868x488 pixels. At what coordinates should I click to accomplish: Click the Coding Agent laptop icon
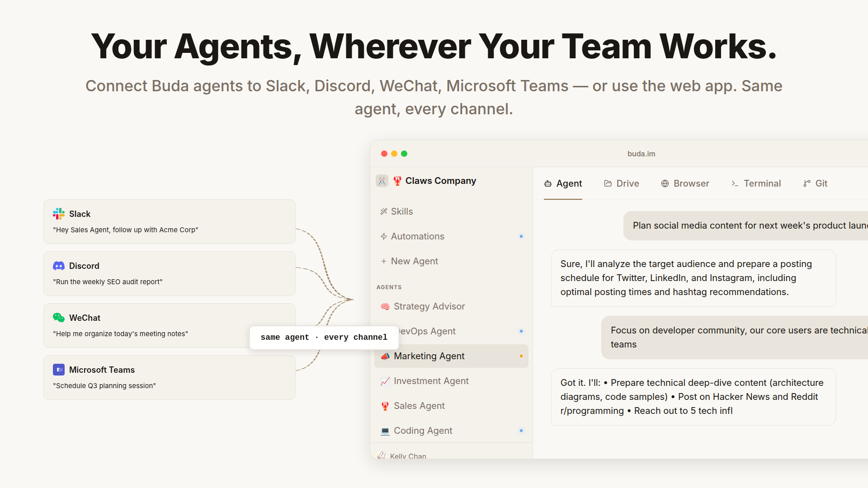click(x=385, y=430)
